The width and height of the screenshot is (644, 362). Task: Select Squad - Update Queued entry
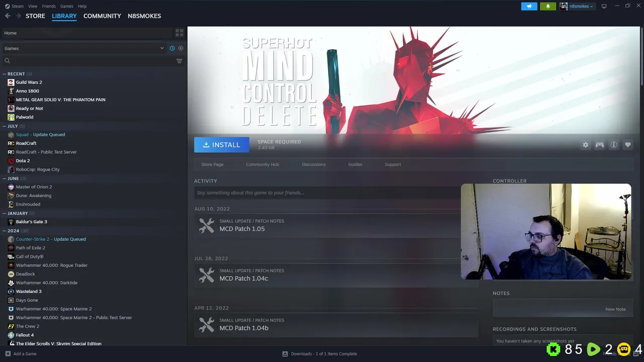coord(40,135)
